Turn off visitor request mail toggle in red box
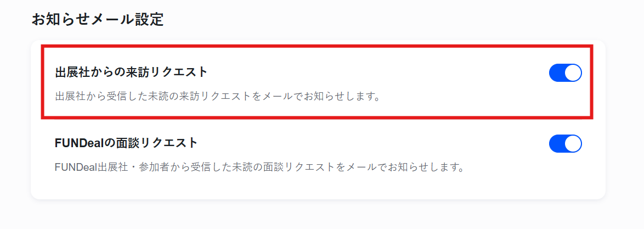The image size is (644, 229). (x=565, y=73)
